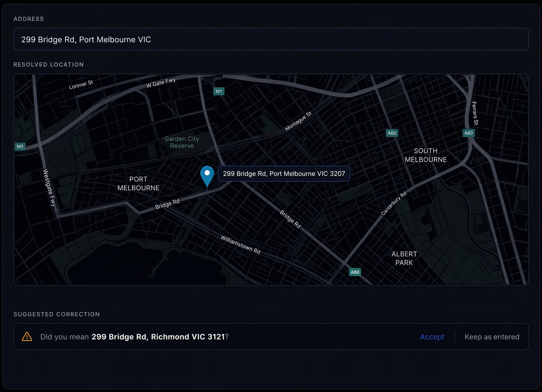The width and height of the screenshot is (542, 392).
Task: Click the 'SOUTH MELBOURNE' map label
Action: [426, 155]
